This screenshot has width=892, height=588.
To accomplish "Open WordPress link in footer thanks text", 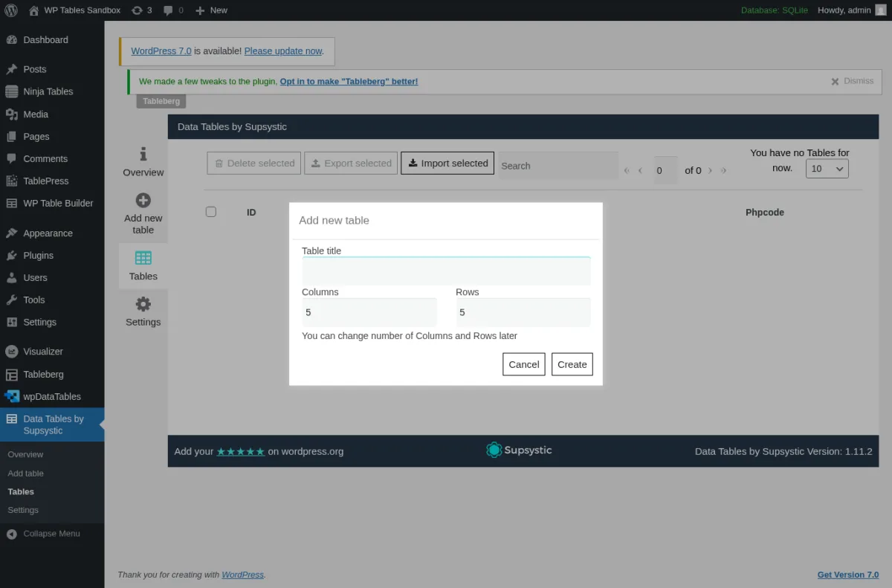I will coord(242,575).
